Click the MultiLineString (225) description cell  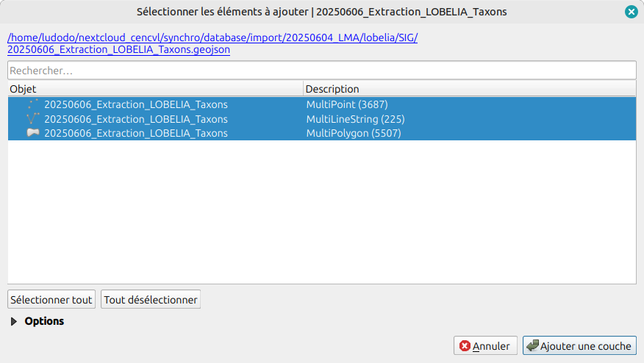pos(356,119)
